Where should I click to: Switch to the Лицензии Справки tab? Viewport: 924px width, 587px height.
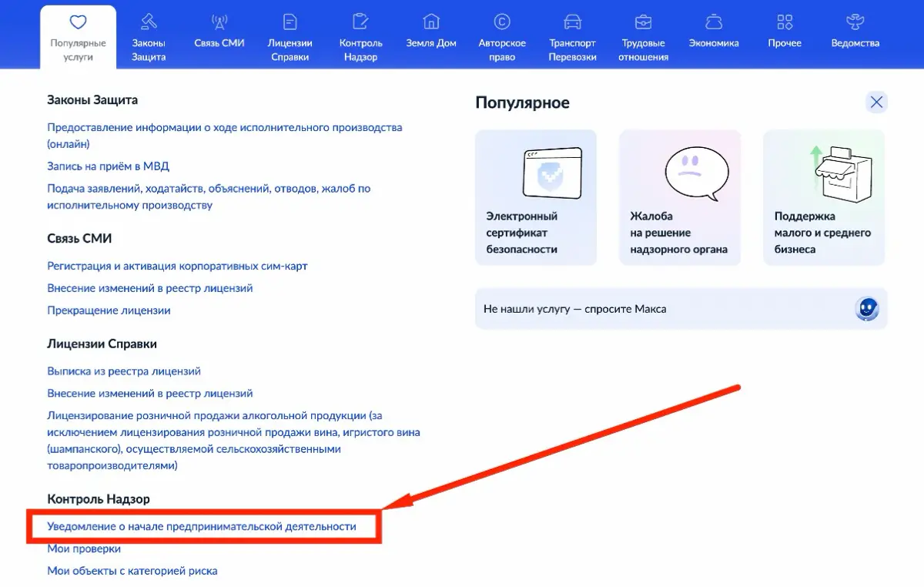pyautogui.click(x=290, y=37)
